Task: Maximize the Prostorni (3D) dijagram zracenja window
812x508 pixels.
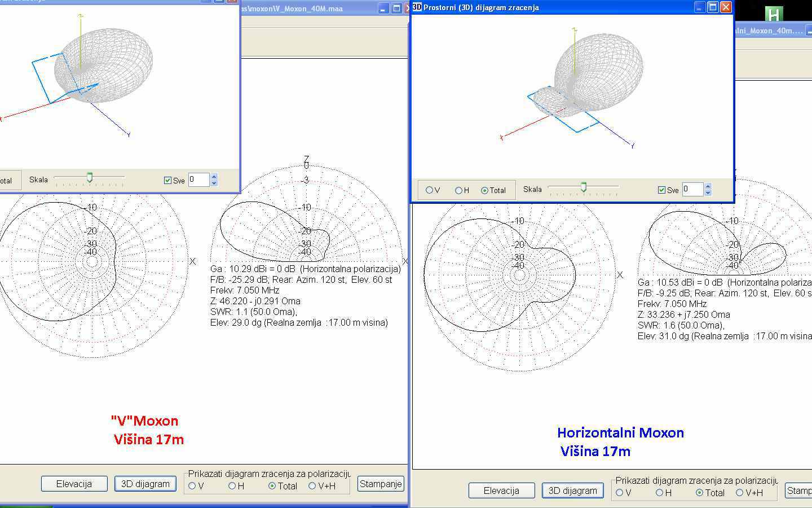Action: tap(713, 7)
